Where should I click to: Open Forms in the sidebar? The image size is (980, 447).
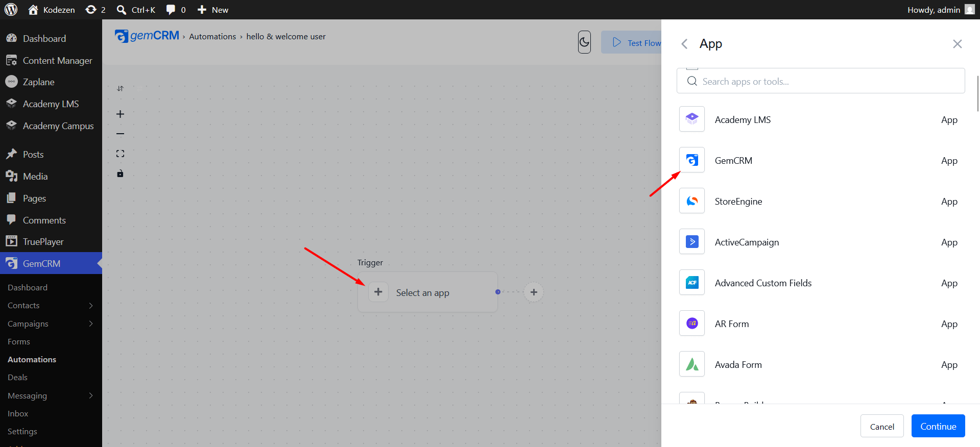[19, 341]
